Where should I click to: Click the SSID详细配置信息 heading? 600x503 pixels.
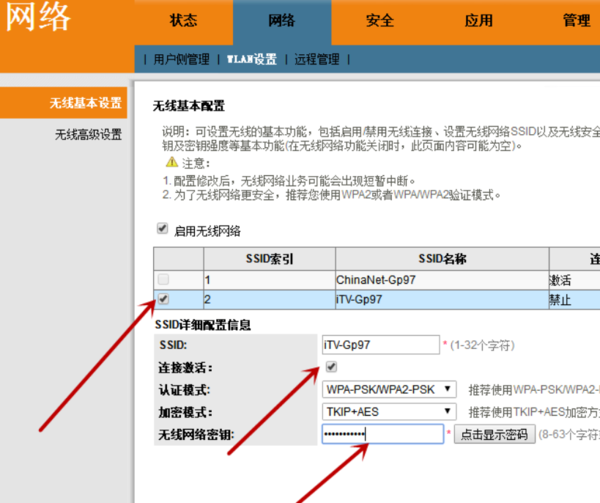point(203,325)
